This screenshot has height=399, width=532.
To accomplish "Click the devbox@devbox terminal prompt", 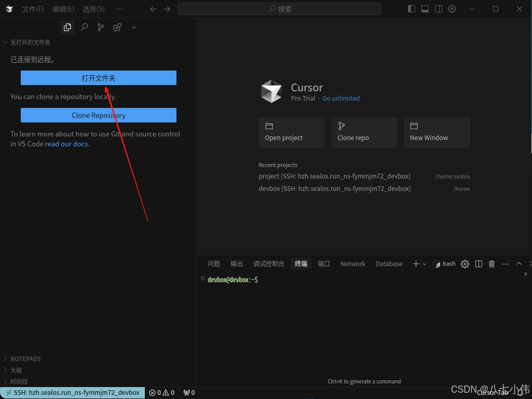I will click(x=233, y=280).
